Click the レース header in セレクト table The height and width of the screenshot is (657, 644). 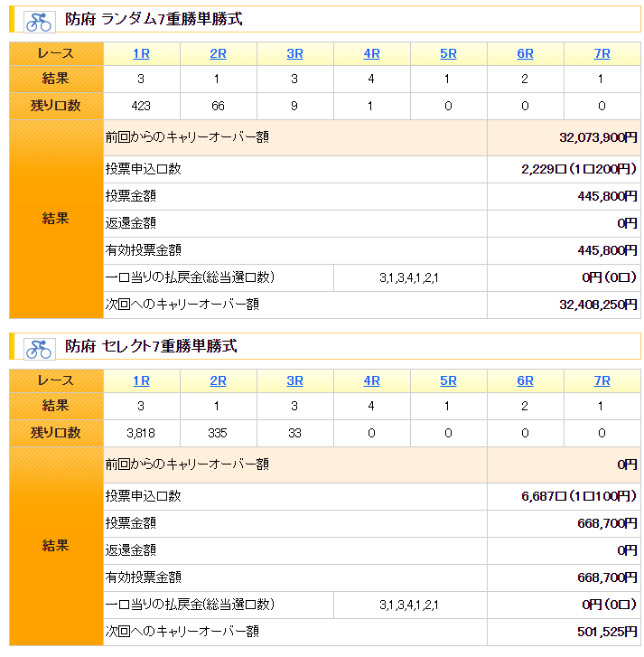(56, 380)
